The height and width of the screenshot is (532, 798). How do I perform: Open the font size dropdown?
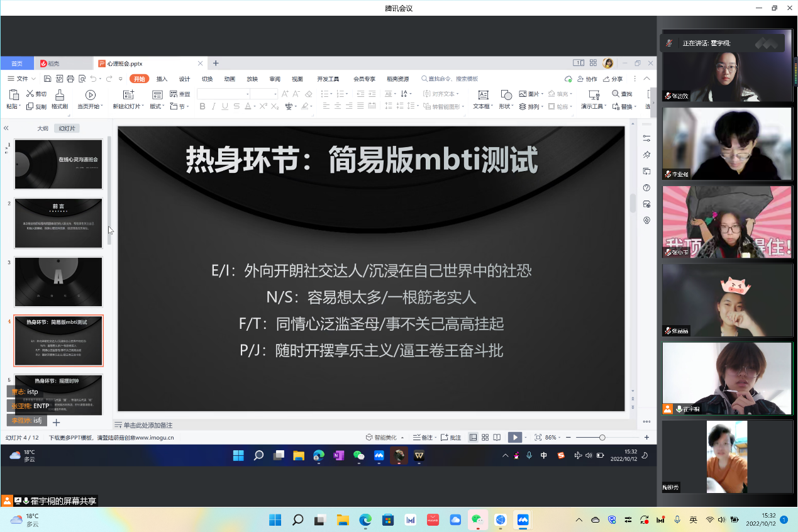(275, 94)
